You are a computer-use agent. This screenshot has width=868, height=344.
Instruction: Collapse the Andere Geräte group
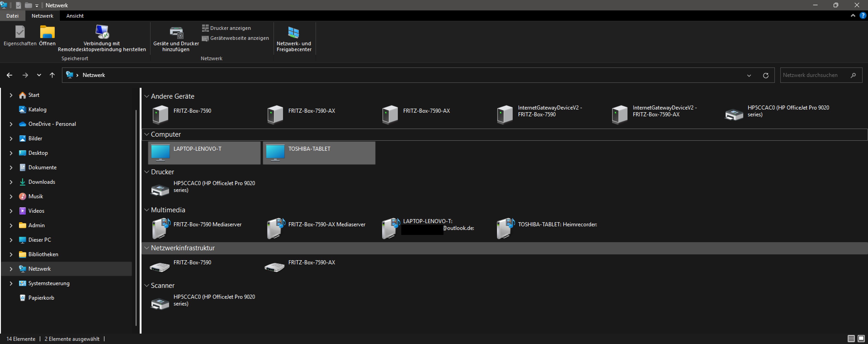(x=146, y=96)
